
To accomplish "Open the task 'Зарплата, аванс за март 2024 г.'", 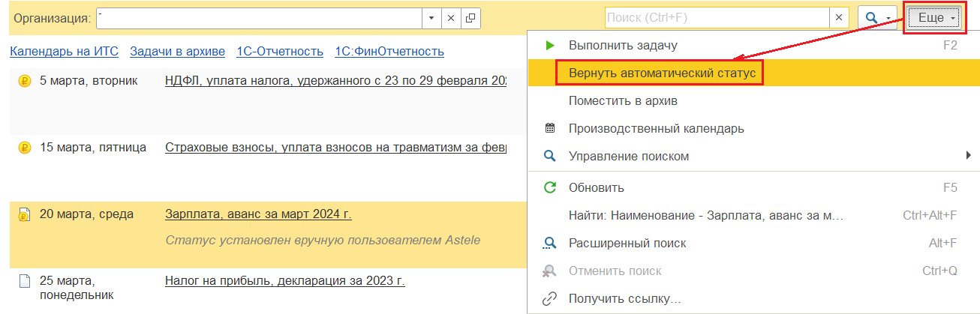I will point(258,214).
